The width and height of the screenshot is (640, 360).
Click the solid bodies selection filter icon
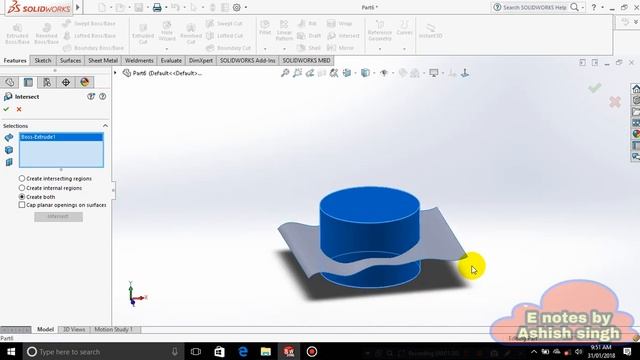tap(9, 150)
